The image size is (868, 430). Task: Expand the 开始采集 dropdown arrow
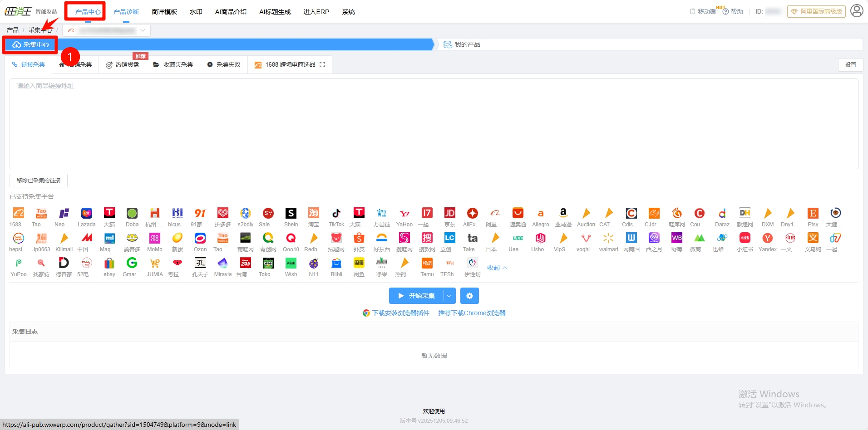(449, 296)
